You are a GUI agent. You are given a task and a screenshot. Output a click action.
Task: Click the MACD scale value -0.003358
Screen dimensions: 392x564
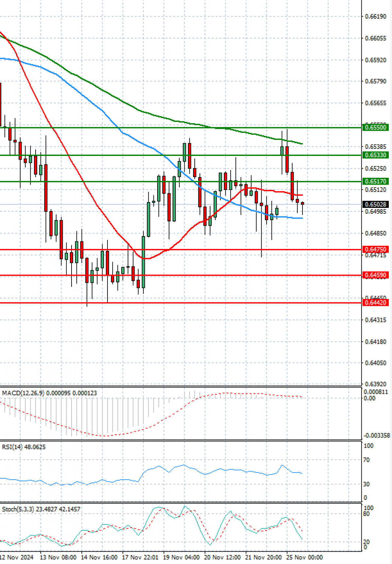377,436
